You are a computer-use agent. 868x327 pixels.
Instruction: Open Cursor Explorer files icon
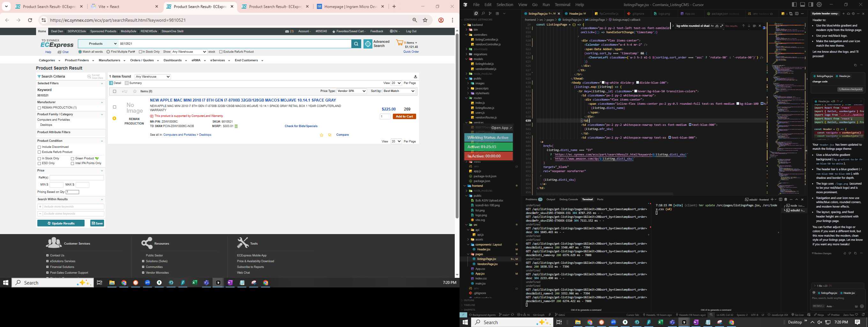(476, 13)
